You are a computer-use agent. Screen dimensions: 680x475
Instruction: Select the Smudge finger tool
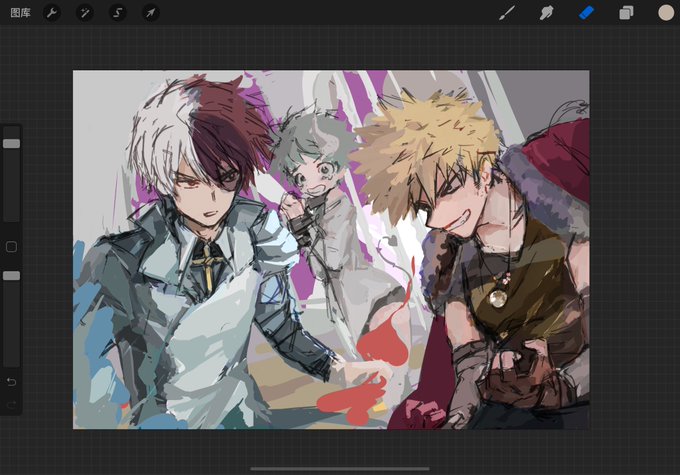point(546,13)
